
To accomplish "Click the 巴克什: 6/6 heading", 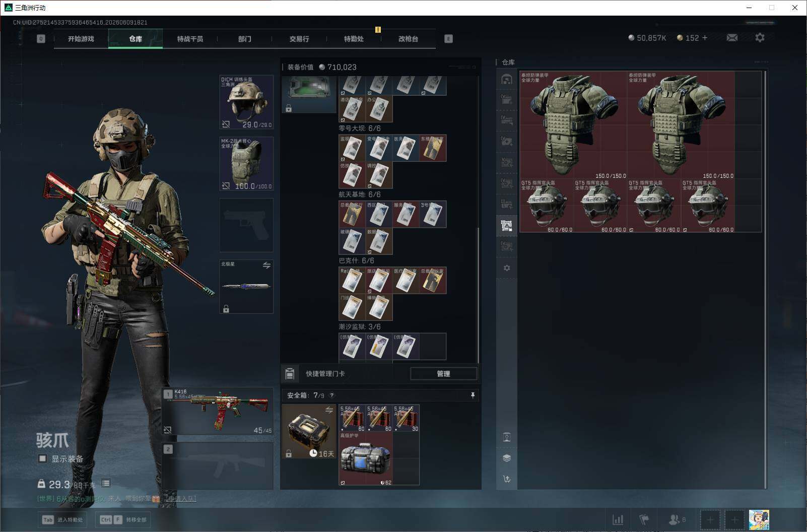I will 357,261.
